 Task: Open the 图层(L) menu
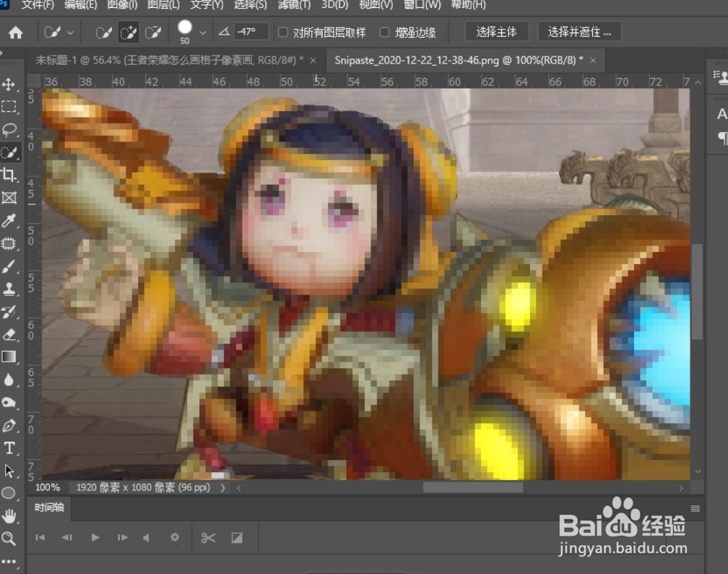163,4
